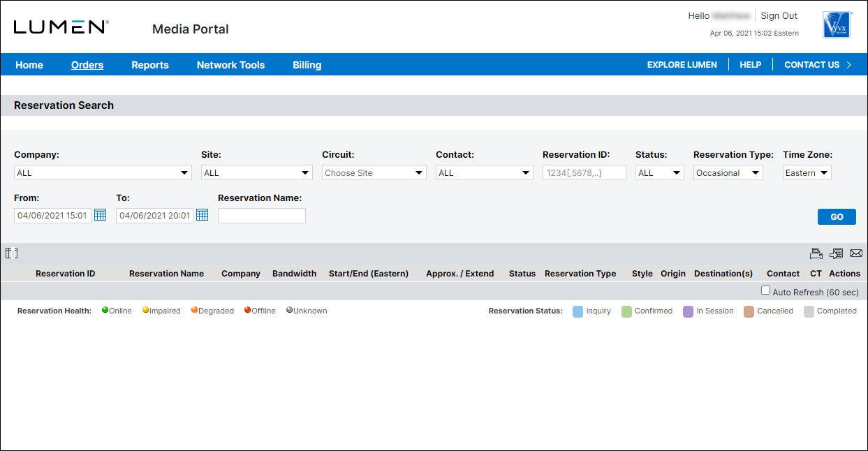Email the reservation results

[856, 253]
